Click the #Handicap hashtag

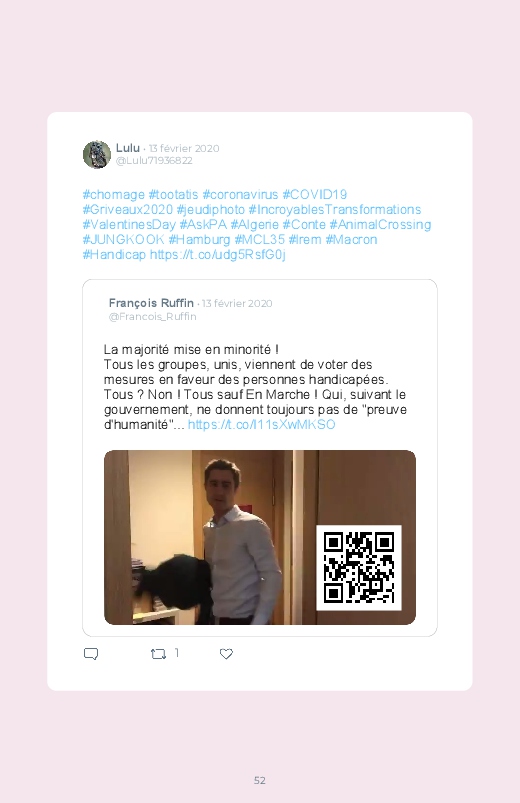coord(114,255)
